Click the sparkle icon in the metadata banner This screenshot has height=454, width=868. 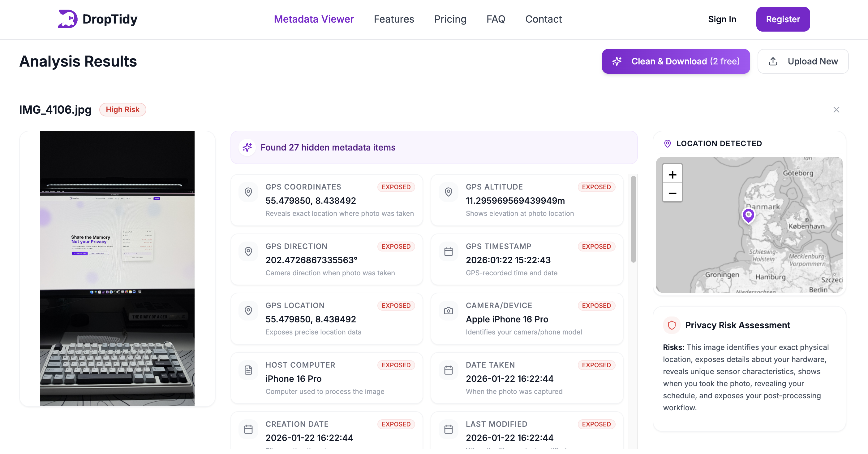pos(247,147)
